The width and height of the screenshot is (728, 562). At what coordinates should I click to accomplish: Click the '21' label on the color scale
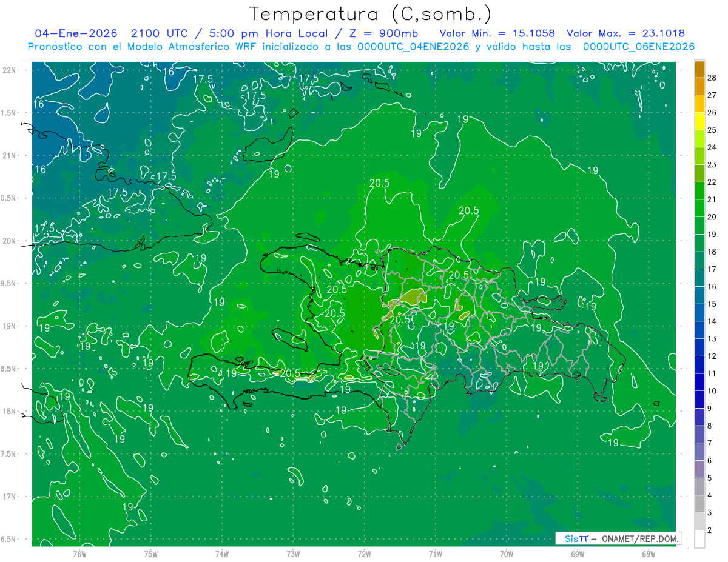click(x=712, y=199)
